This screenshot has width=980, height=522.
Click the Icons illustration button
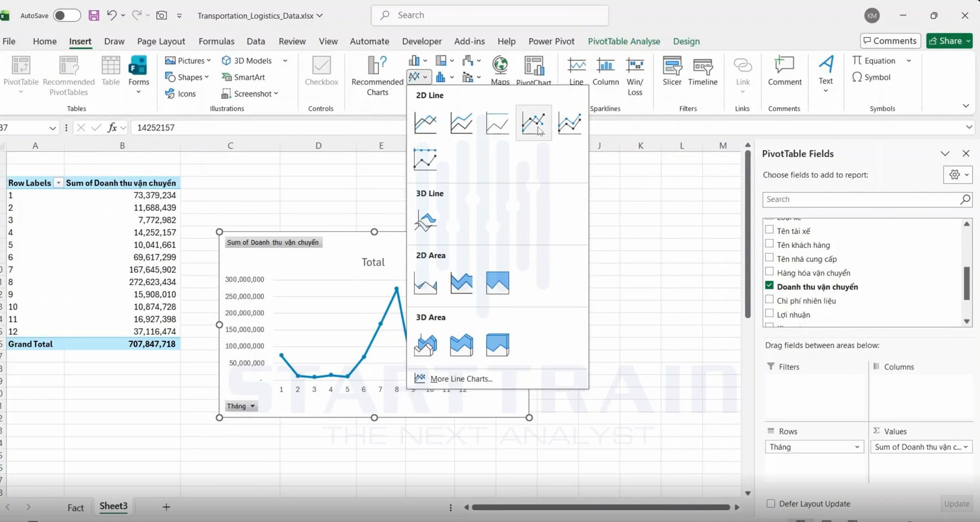click(x=180, y=93)
